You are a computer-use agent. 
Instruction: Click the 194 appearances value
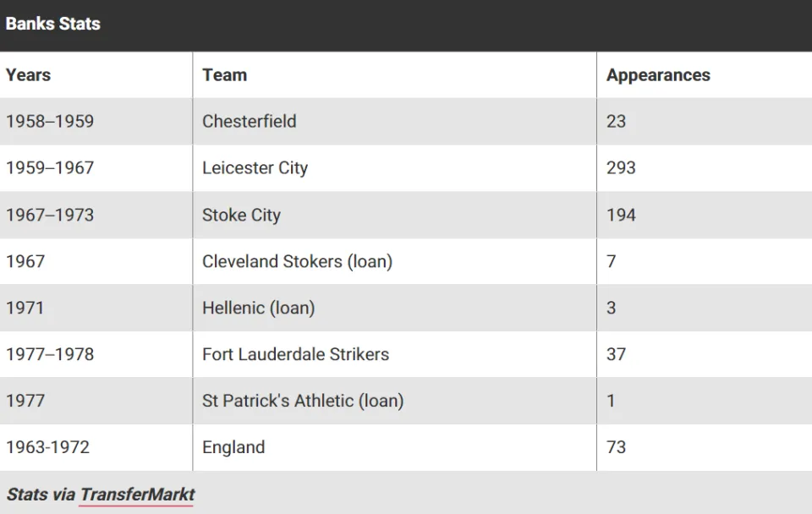621,215
